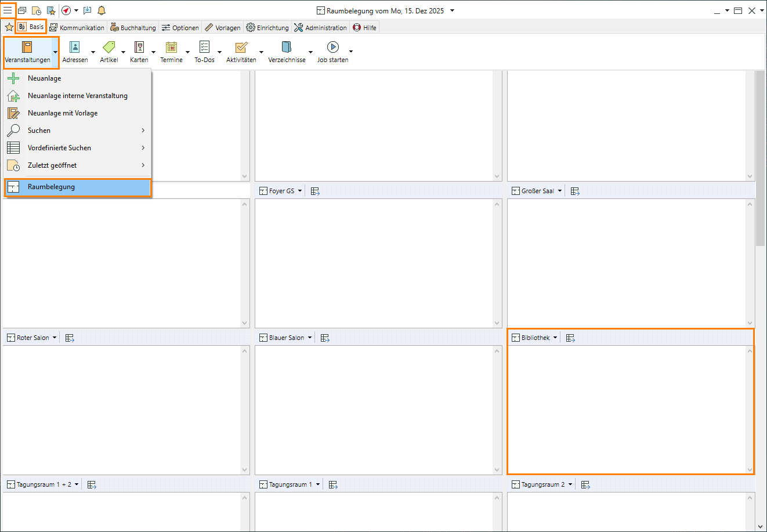Click the Verzeichnisse book icon

287,48
